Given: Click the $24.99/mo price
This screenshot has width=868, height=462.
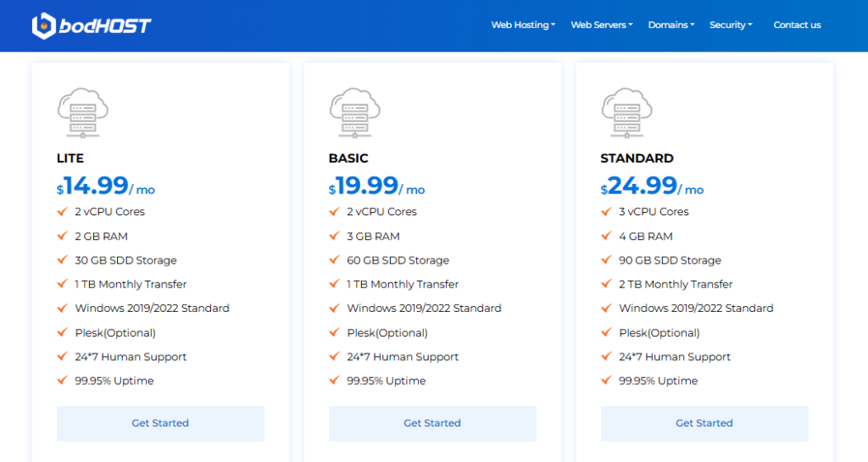Looking at the screenshot, I should click(652, 186).
